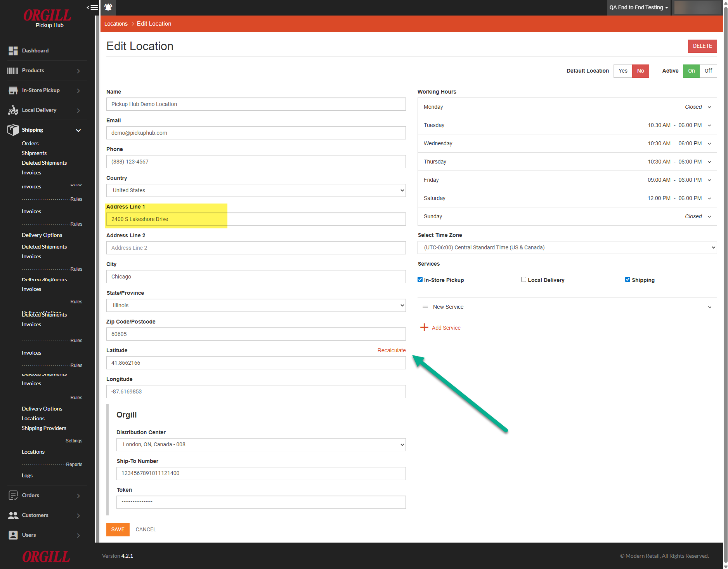
Task: Open notifications bell icon
Action: point(108,7)
